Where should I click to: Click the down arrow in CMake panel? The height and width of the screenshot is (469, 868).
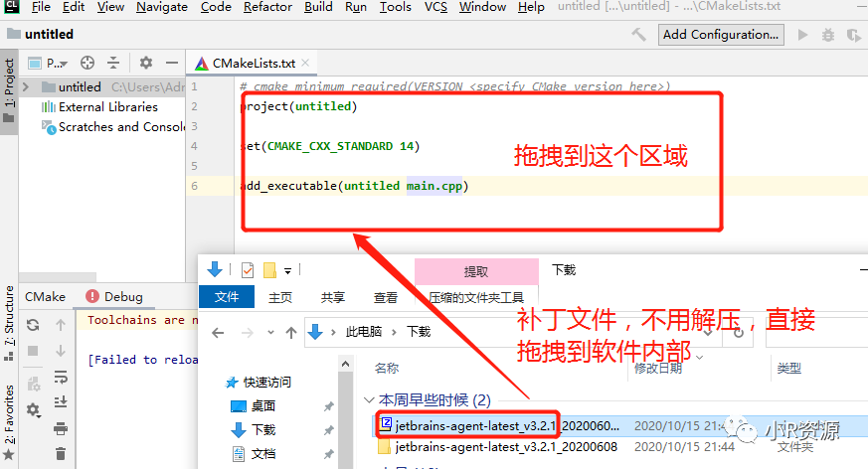click(x=61, y=351)
